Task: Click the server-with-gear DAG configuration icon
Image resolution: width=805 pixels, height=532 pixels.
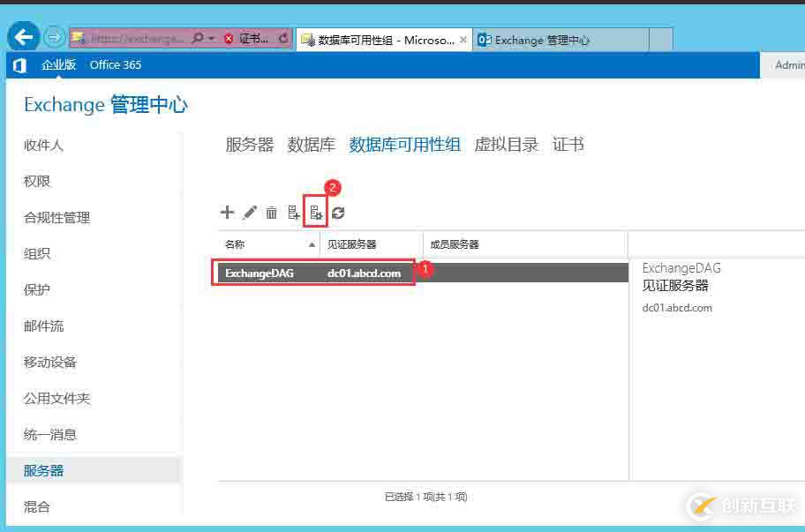Action: click(x=315, y=212)
